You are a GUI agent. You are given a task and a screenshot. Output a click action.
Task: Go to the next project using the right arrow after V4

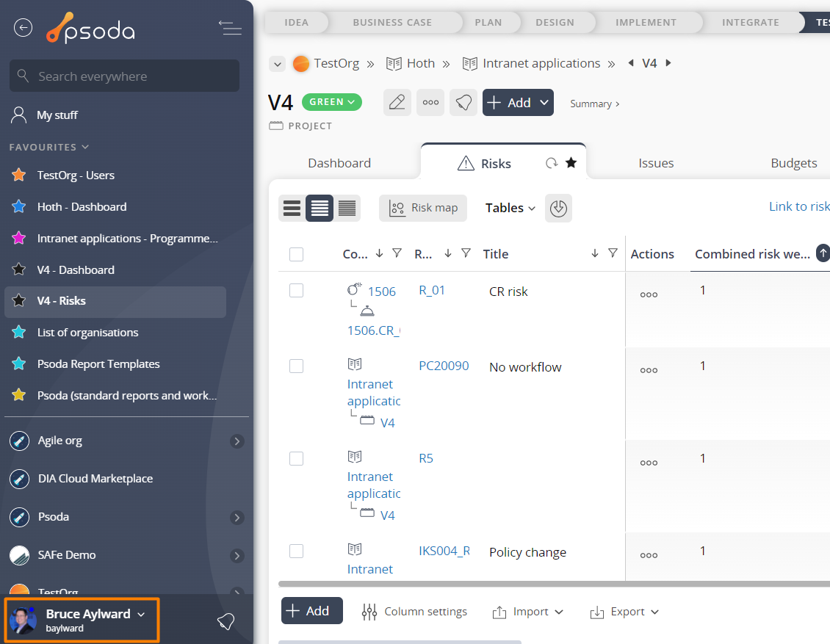click(668, 63)
